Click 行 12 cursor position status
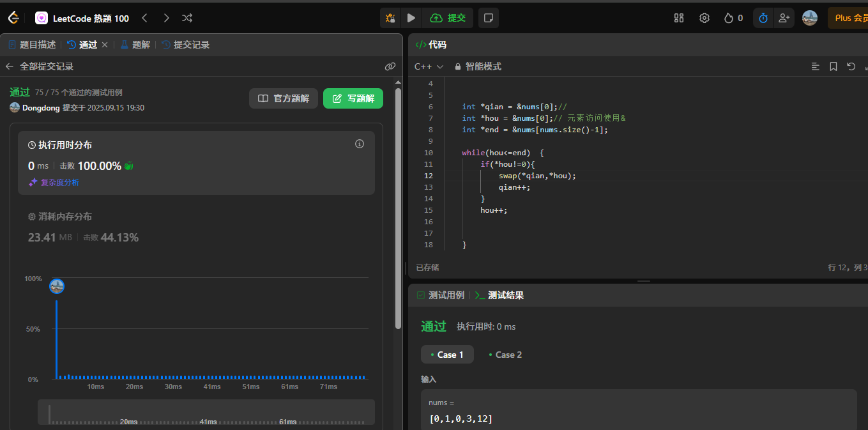Image resolution: width=868 pixels, height=430 pixels. [848, 268]
